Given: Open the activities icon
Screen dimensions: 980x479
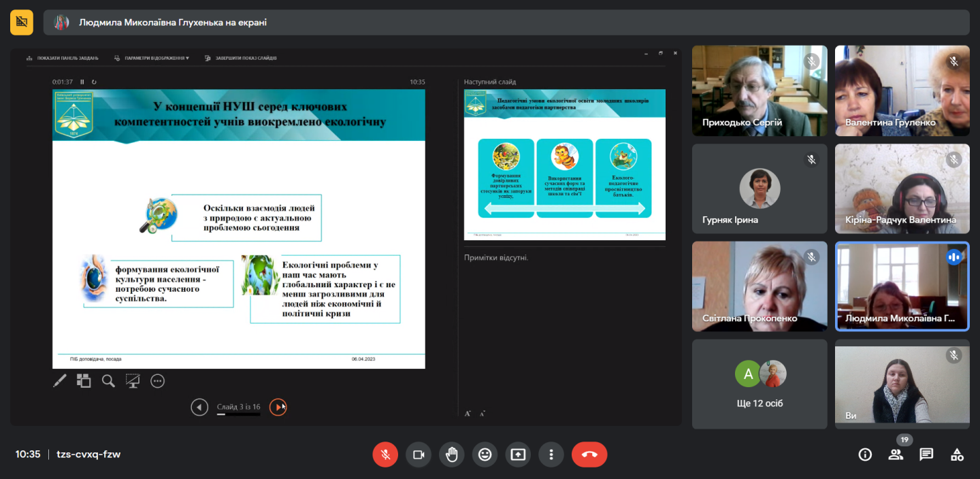Looking at the screenshot, I should click(957, 455).
